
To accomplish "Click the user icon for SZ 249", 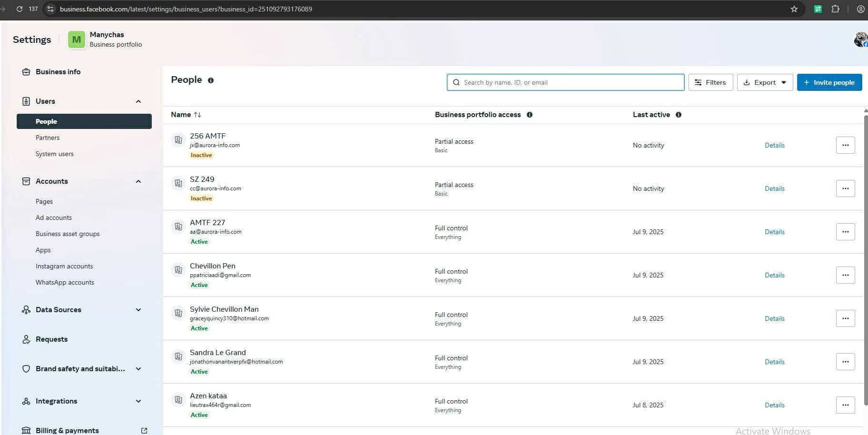I will [x=178, y=183].
